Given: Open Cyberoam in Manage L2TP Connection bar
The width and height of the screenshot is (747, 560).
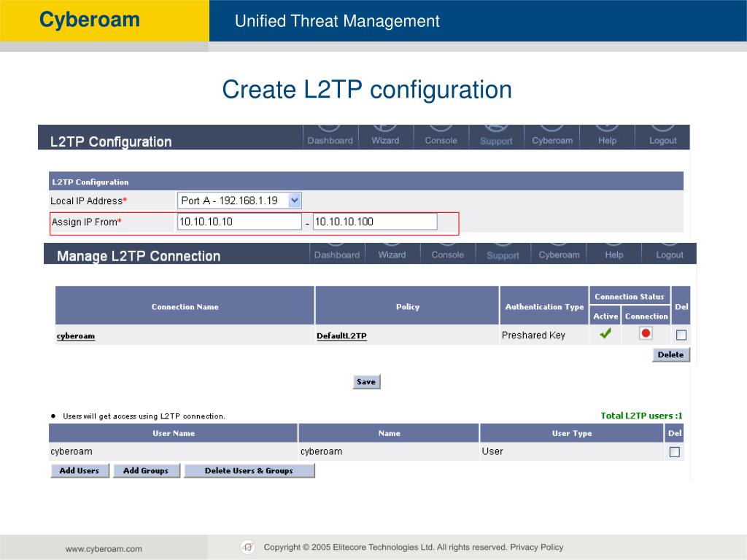Looking at the screenshot, I should click(x=559, y=254).
